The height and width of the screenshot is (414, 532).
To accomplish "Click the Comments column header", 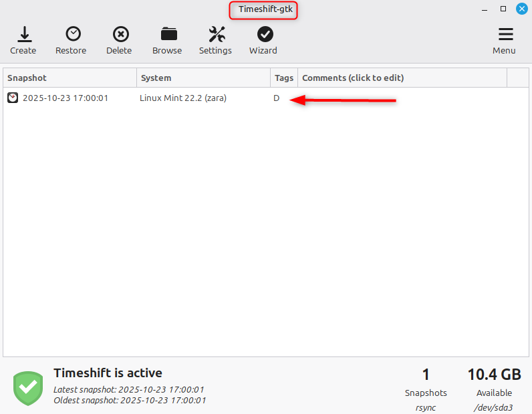I will tap(401, 78).
